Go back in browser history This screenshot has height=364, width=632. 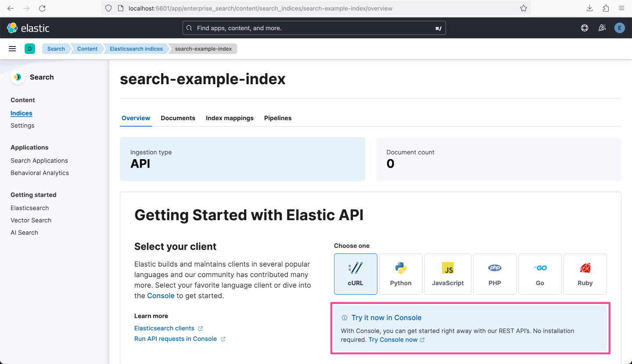(11, 8)
